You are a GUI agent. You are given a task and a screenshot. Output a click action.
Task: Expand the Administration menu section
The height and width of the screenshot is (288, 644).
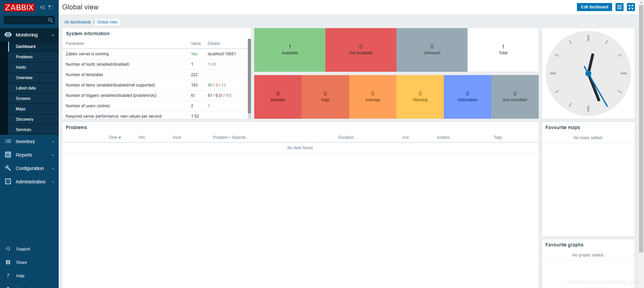pyautogui.click(x=53, y=182)
